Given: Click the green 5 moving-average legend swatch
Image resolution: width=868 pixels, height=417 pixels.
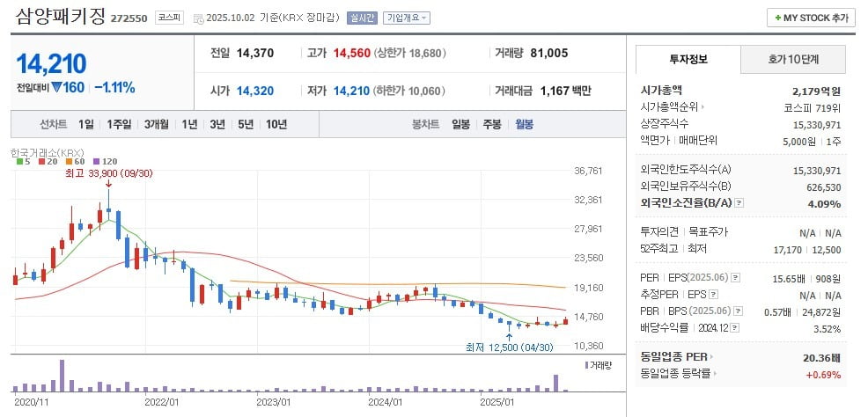Looking at the screenshot, I should (x=19, y=162).
